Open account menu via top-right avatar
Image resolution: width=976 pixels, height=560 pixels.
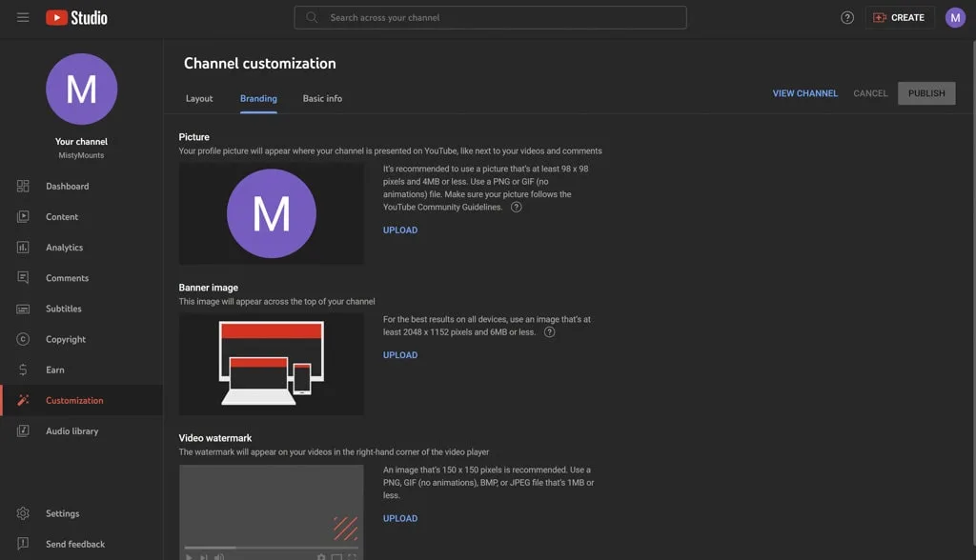[x=955, y=17]
